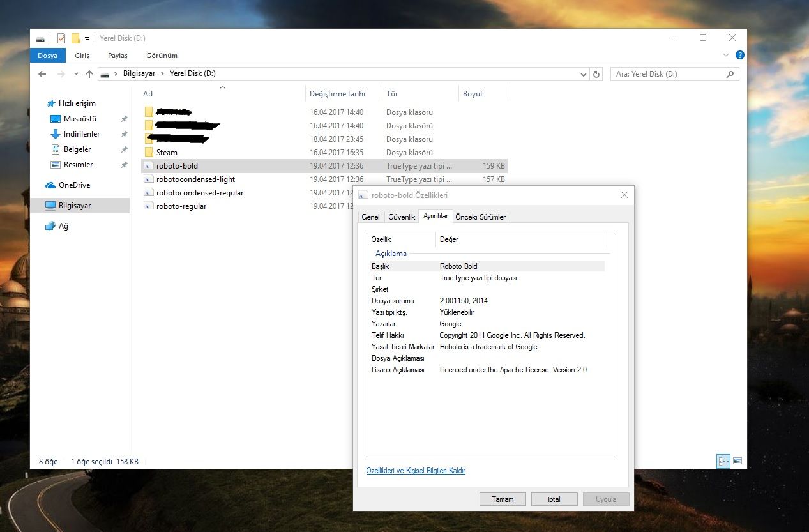
Task: Select Resimler in navigation pane
Action: pos(78,165)
